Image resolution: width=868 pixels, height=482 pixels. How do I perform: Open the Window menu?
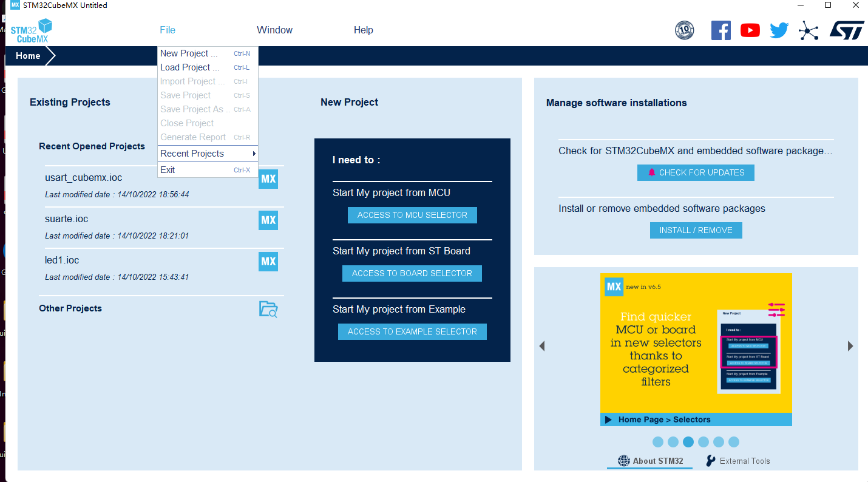click(x=274, y=30)
